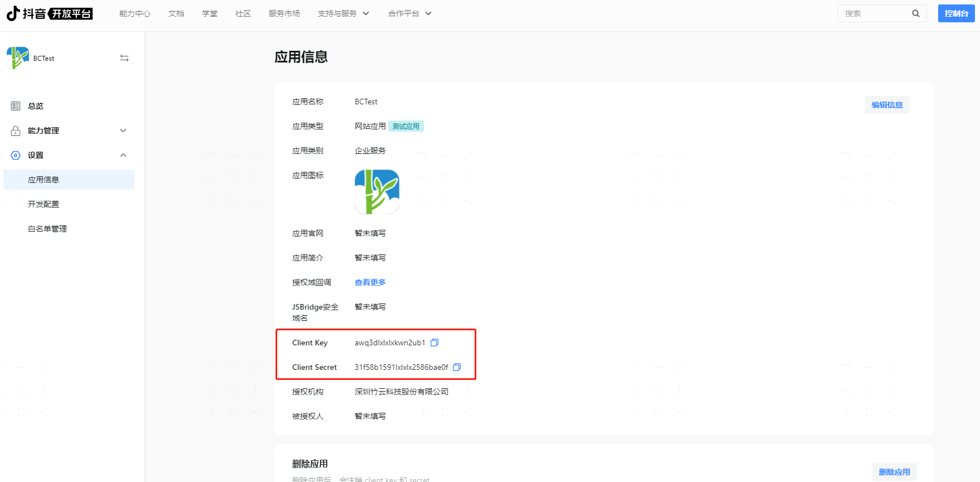Click the 删除应用 section heading

[x=310, y=464]
